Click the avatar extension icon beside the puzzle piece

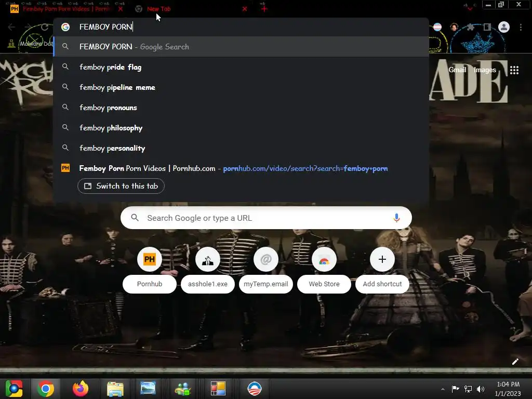[454, 27]
